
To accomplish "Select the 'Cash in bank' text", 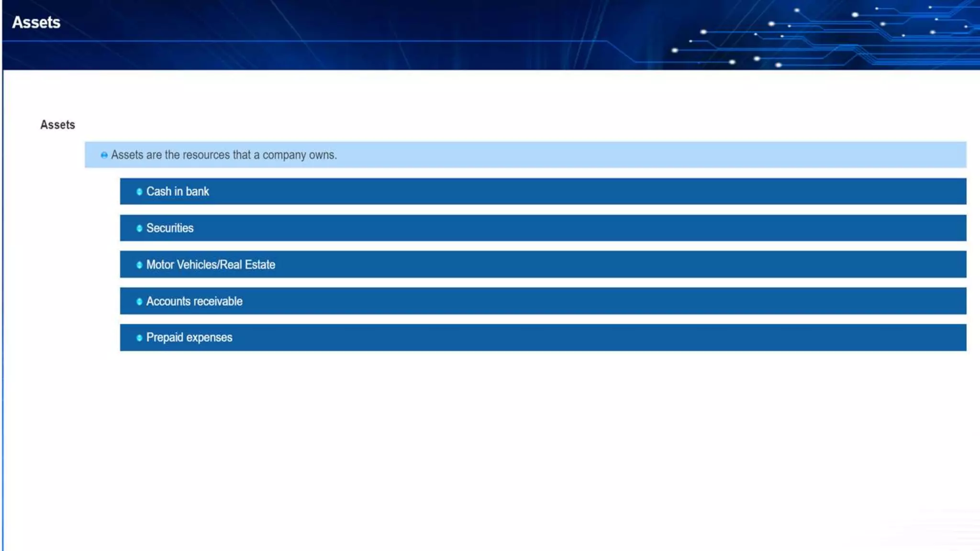I will pos(178,192).
